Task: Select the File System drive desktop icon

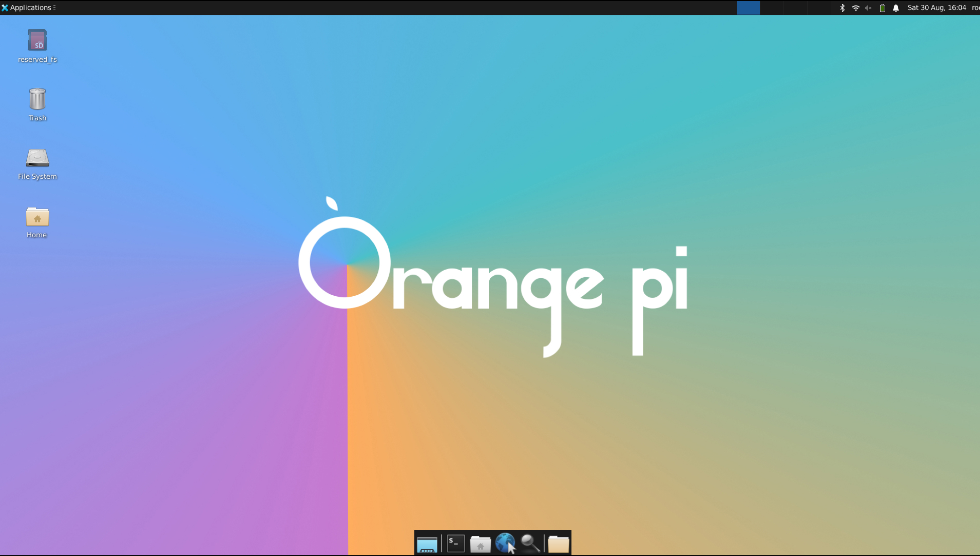Action: click(x=38, y=158)
